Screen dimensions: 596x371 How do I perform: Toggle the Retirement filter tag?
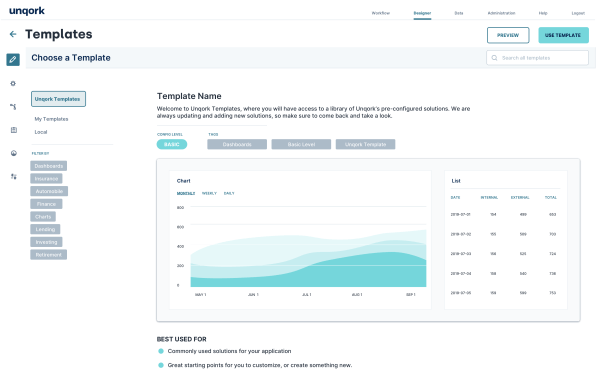coord(49,255)
